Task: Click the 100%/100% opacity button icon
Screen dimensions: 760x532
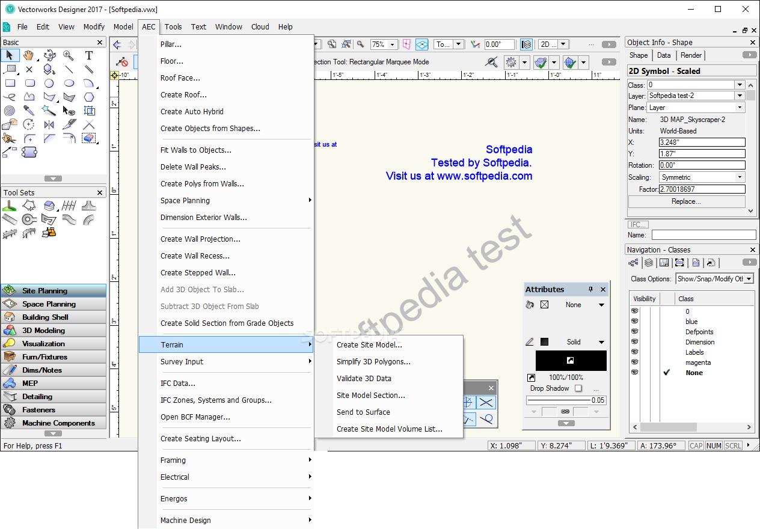Action: [x=531, y=378]
